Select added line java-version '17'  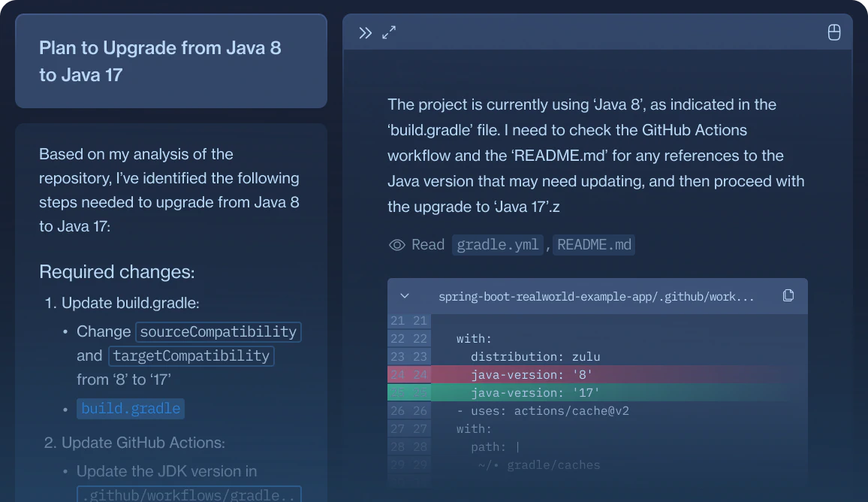(x=597, y=393)
